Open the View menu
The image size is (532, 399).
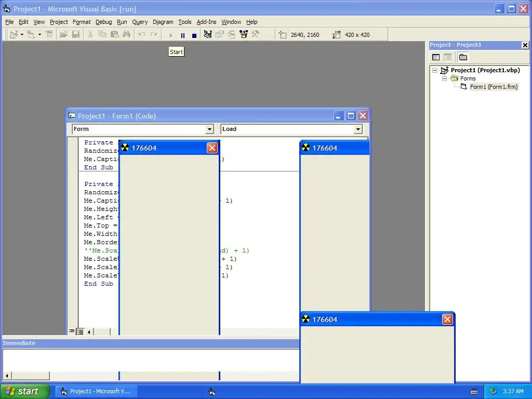coord(39,22)
